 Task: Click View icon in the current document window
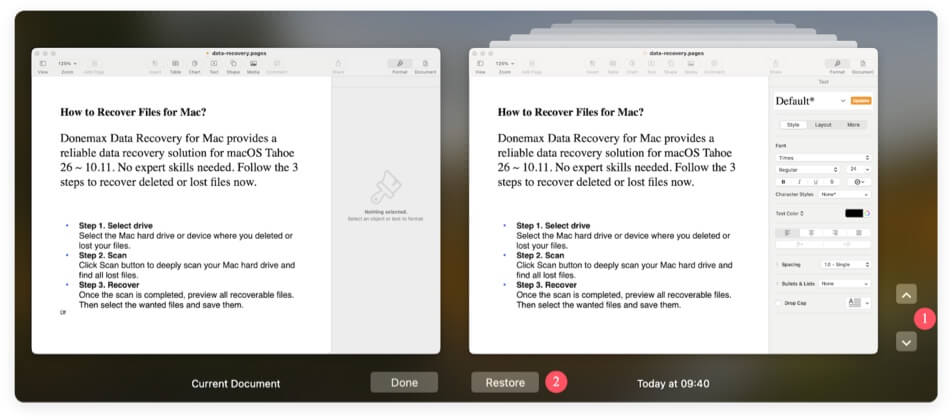pos(42,63)
